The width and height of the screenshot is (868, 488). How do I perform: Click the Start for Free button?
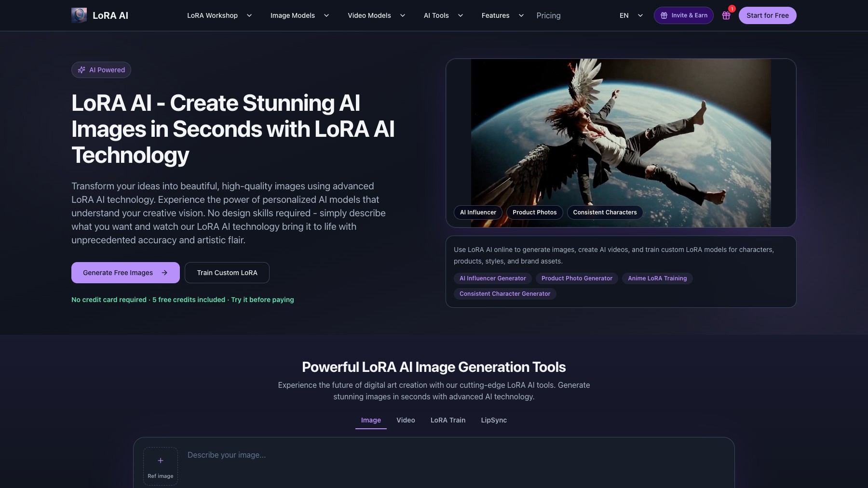[x=767, y=15]
